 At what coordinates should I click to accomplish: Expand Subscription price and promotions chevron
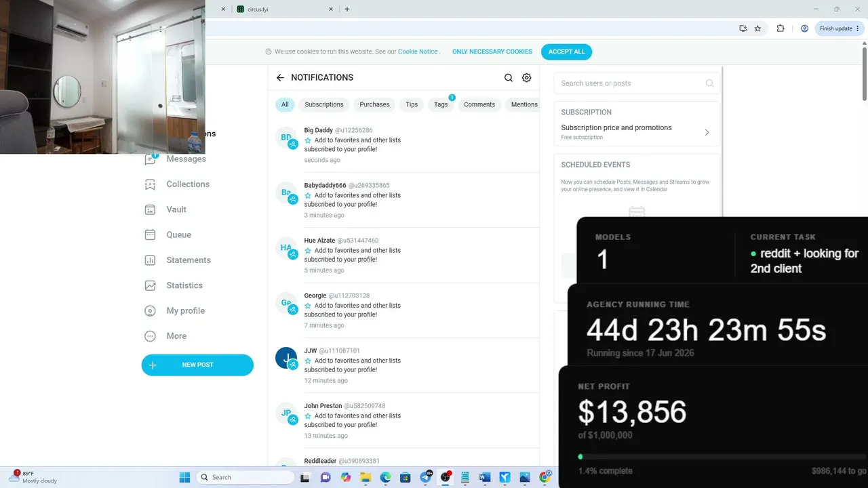pos(707,132)
